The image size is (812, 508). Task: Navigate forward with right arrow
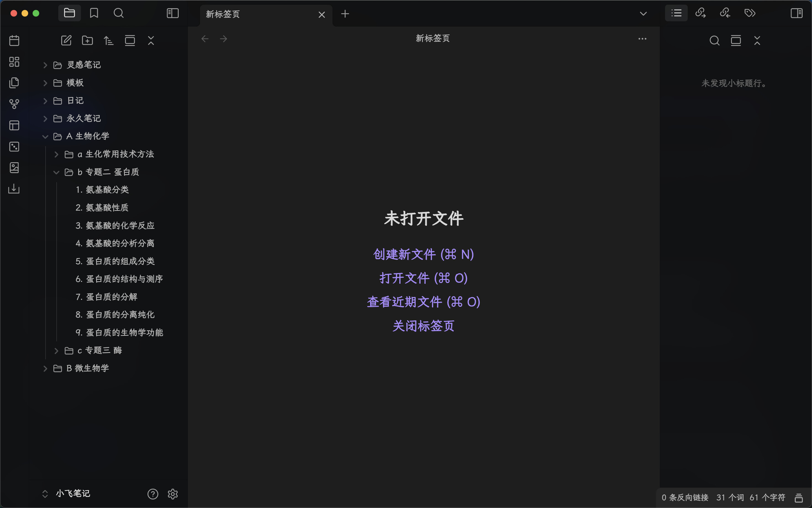pos(223,39)
